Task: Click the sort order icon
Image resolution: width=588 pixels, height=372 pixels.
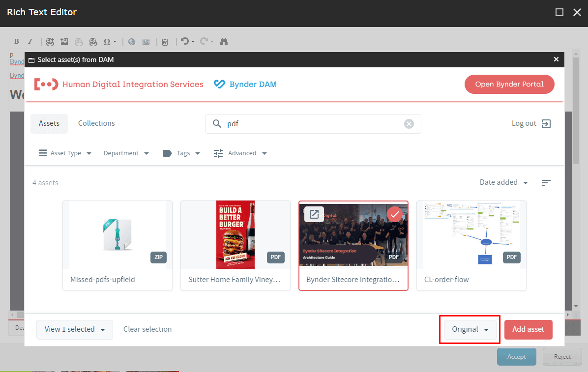Action: point(546,183)
